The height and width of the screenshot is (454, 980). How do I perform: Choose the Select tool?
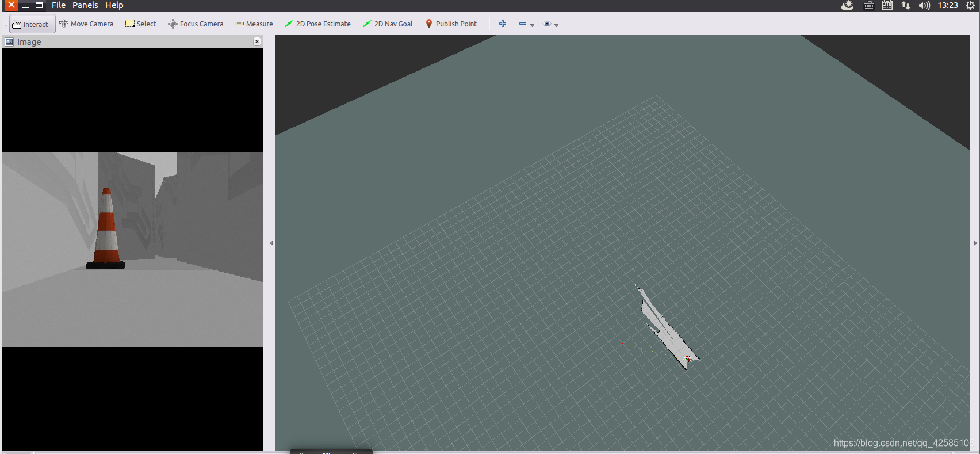pos(141,24)
